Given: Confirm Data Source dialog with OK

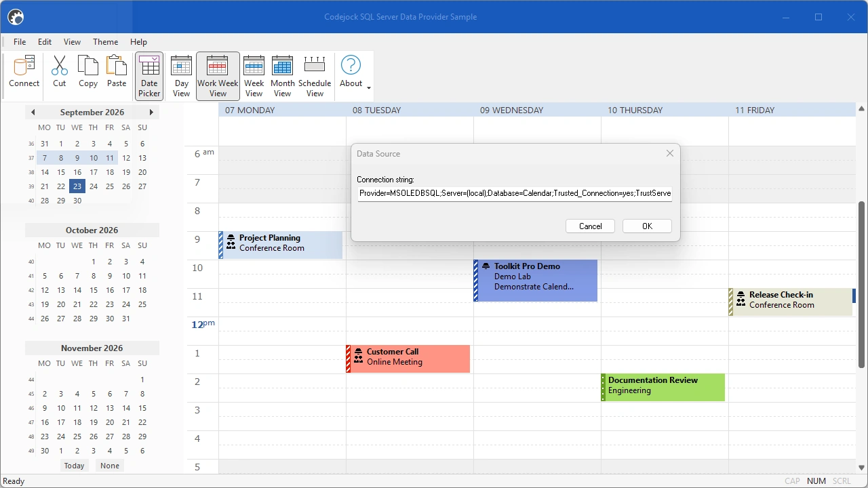Looking at the screenshot, I should pyautogui.click(x=647, y=226).
